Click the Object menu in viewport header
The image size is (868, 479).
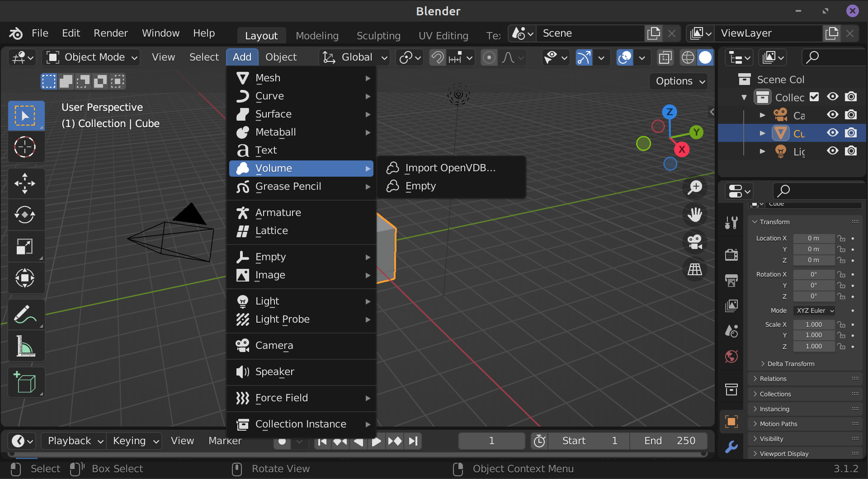click(x=281, y=57)
